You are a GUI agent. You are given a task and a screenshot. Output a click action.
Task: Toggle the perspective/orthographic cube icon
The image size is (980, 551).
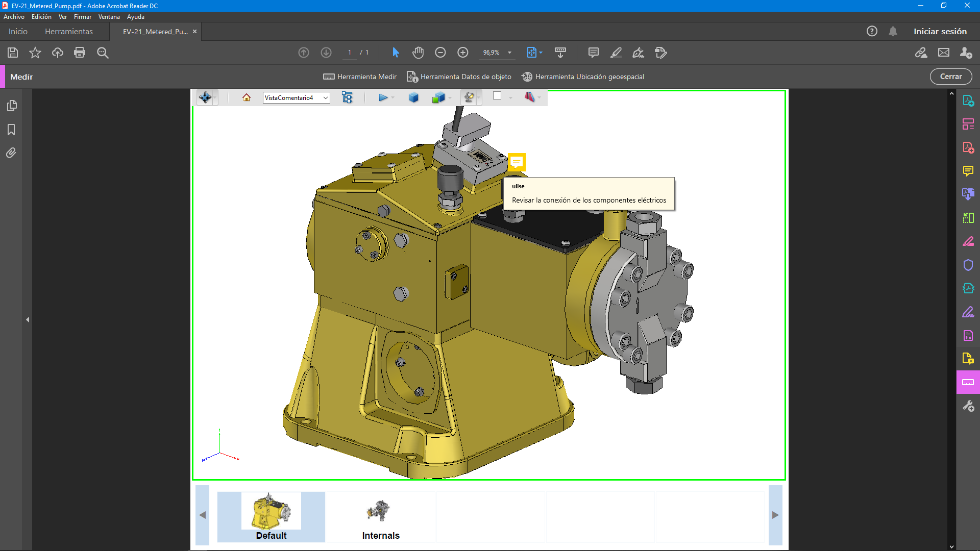413,97
